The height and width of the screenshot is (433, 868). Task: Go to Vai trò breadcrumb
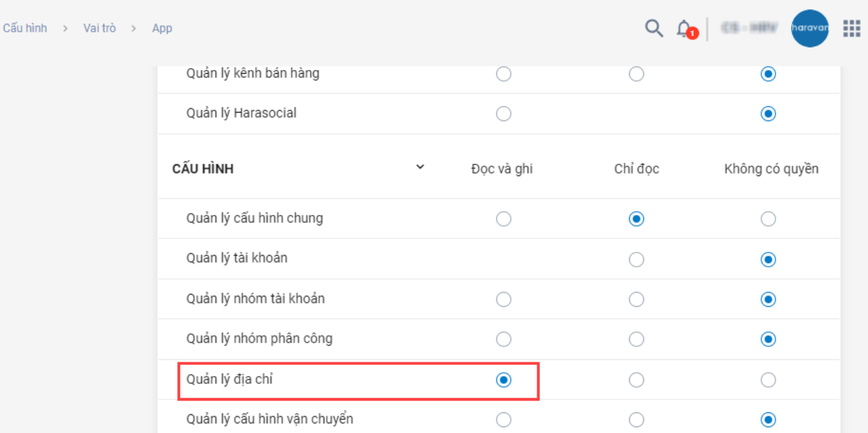click(x=100, y=28)
